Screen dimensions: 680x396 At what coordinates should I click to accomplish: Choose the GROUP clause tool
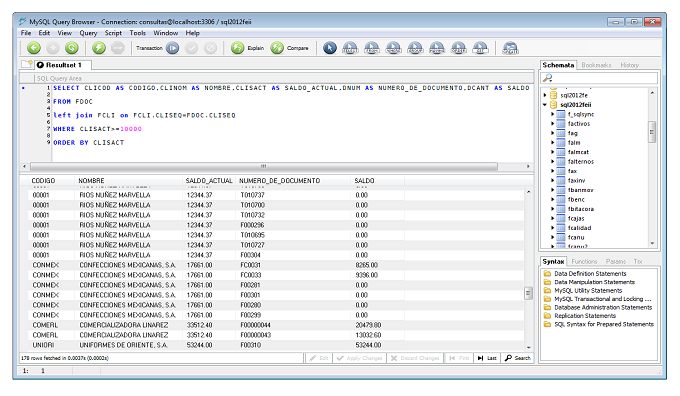tap(415, 48)
